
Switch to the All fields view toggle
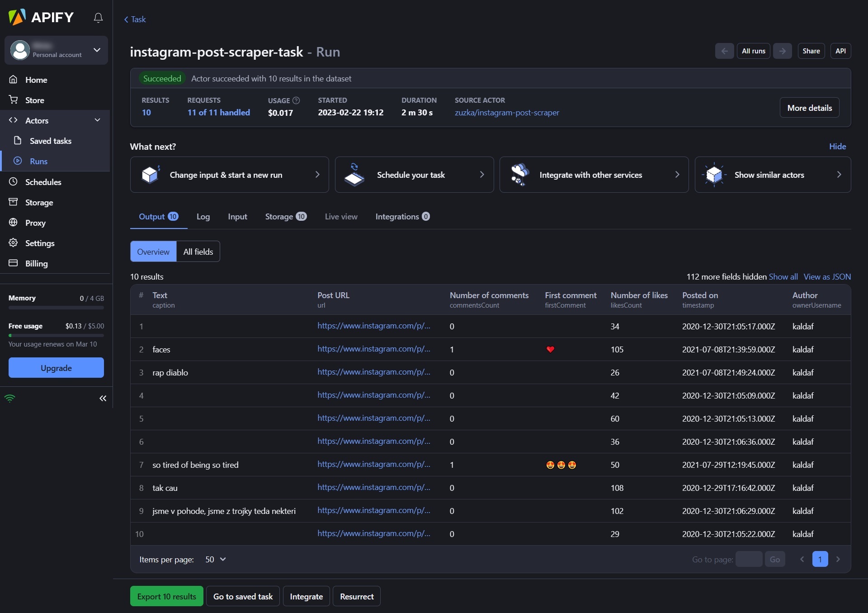(198, 252)
